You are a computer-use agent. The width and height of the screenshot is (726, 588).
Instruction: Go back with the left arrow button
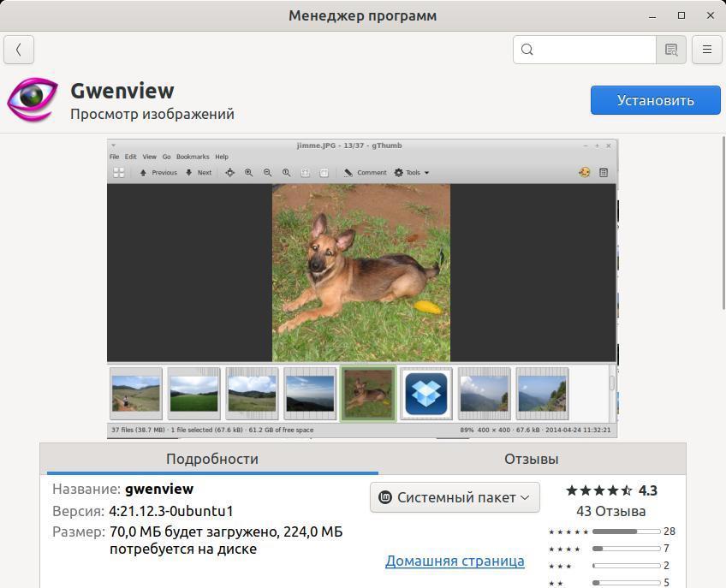pos(19,50)
